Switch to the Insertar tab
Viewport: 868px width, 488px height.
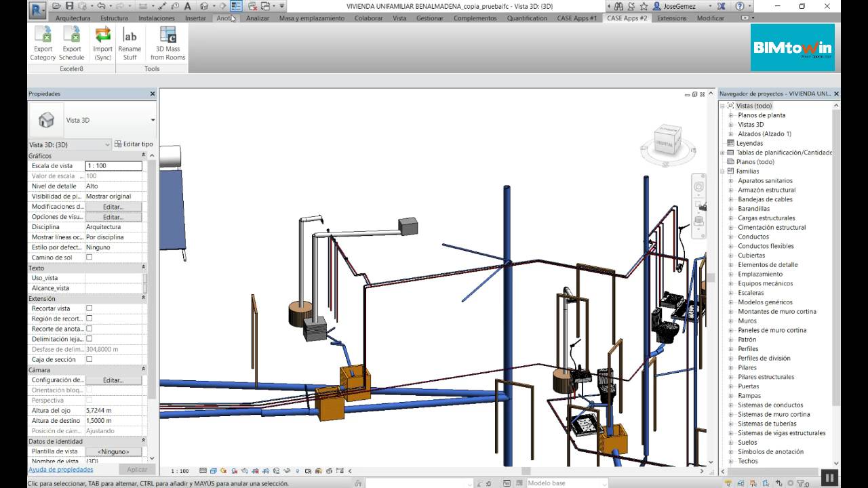click(195, 18)
